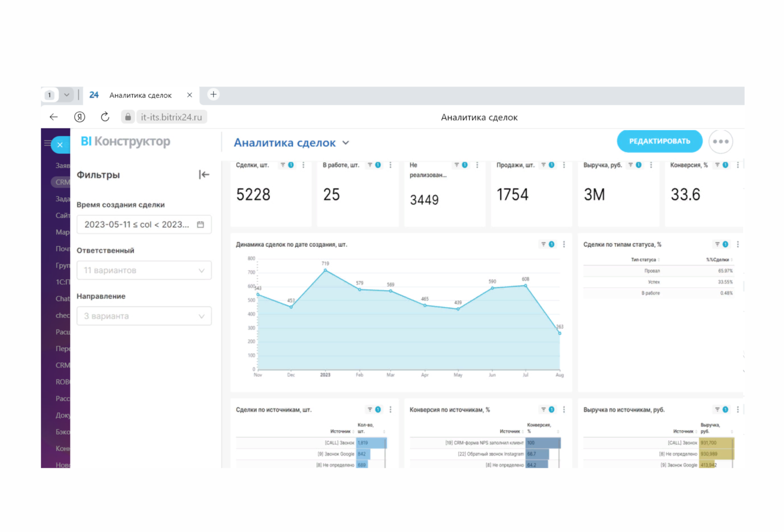Screen dimensions: 784x532
Task: Open menu of Выручка по источникам, руб.
Action: (x=738, y=409)
